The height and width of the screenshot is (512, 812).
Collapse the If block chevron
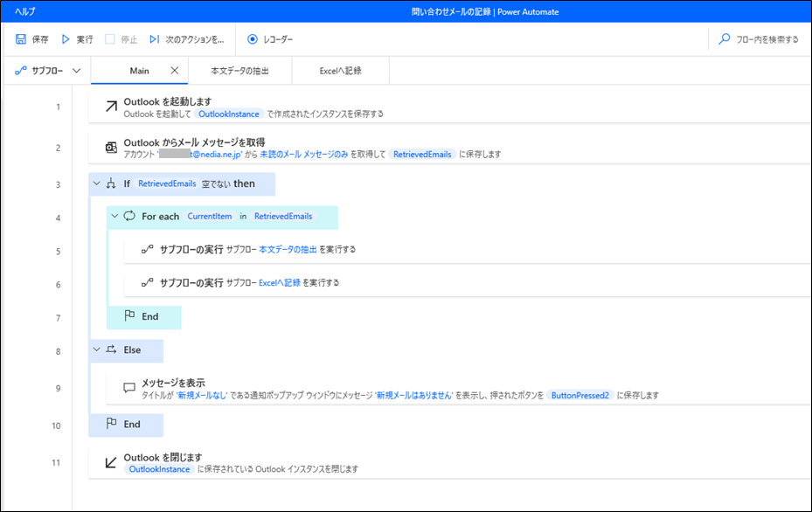pos(97,183)
